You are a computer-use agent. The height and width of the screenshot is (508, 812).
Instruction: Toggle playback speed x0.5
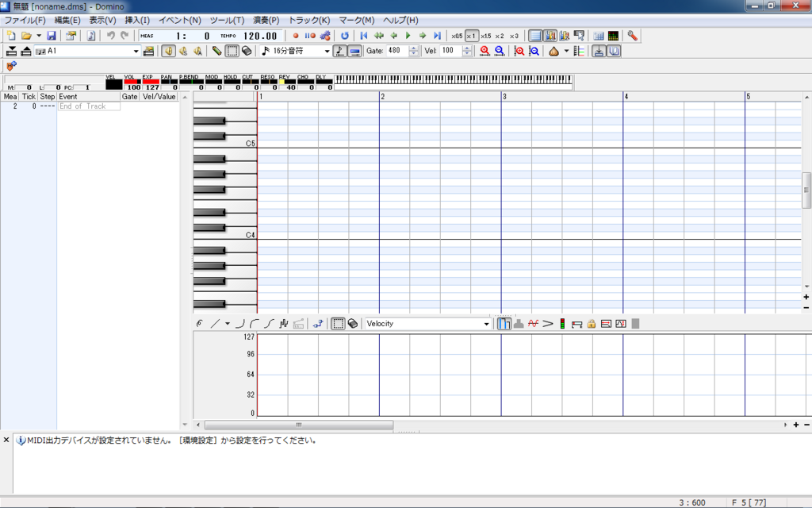[456, 36]
